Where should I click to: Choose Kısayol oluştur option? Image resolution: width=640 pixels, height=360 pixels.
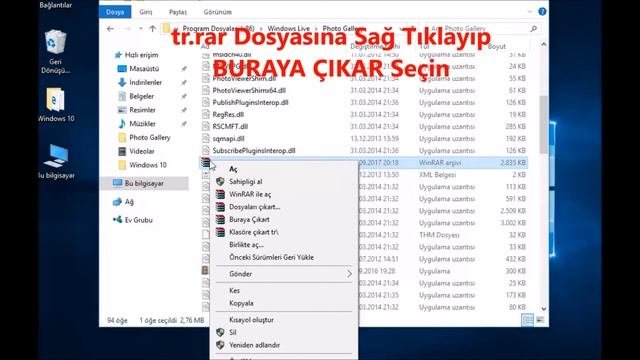pyautogui.click(x=251, y=320)
